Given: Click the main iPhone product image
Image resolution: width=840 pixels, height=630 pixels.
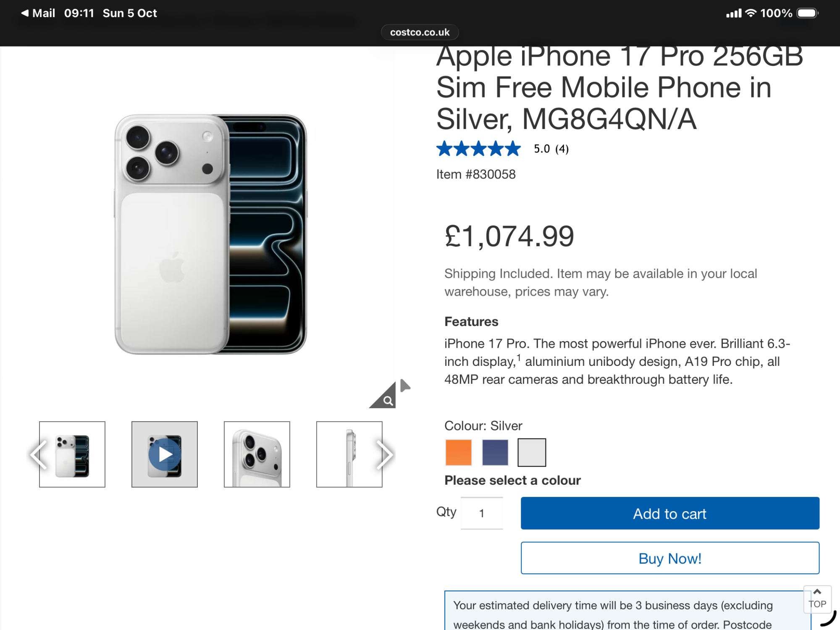Looking at the screenshot, I should point(211,234).
